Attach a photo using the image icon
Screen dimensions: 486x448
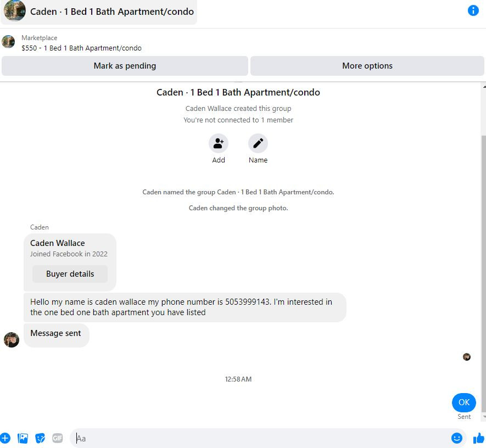click(23, 438)
